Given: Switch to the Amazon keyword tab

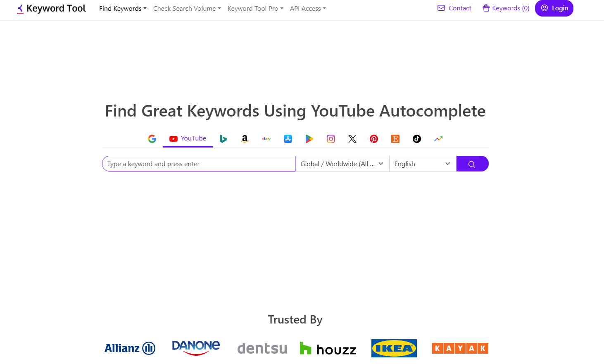Looking at the screenshot, I should [245, 139].
